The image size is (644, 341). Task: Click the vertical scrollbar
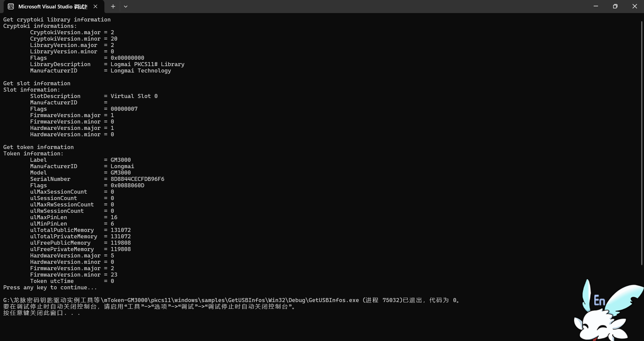pyautogui.click(x=642, y=143)
